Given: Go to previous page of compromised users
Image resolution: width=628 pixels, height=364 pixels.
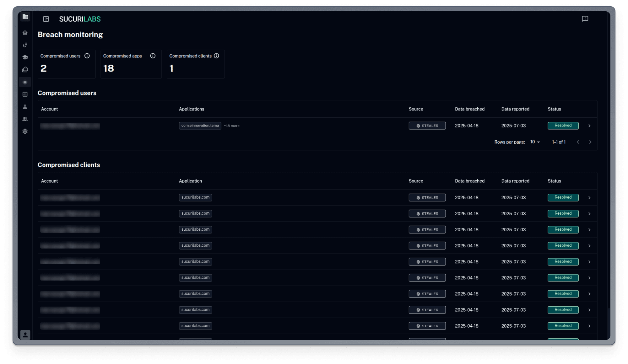Looking at the screenshot, I should coord(578,142).
